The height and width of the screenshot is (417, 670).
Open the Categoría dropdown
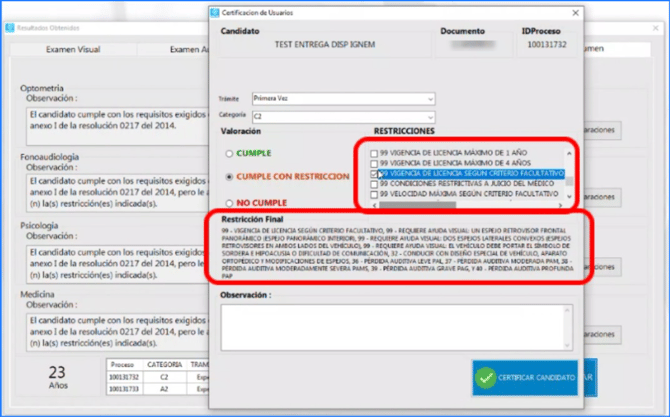click(x=430, y=116)
